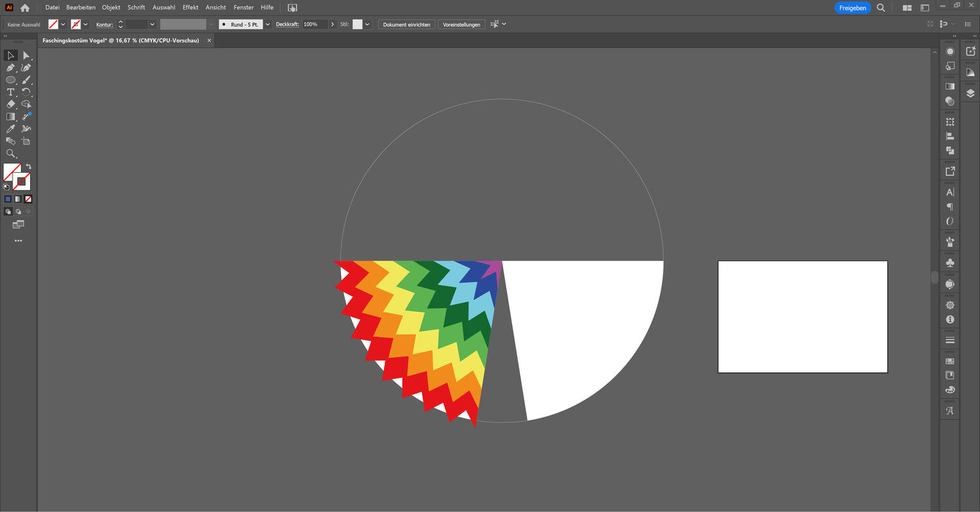The height and width of the screenshot is (512, 980).
Task: Open the Transform panel icon
Action: [950, 122]
